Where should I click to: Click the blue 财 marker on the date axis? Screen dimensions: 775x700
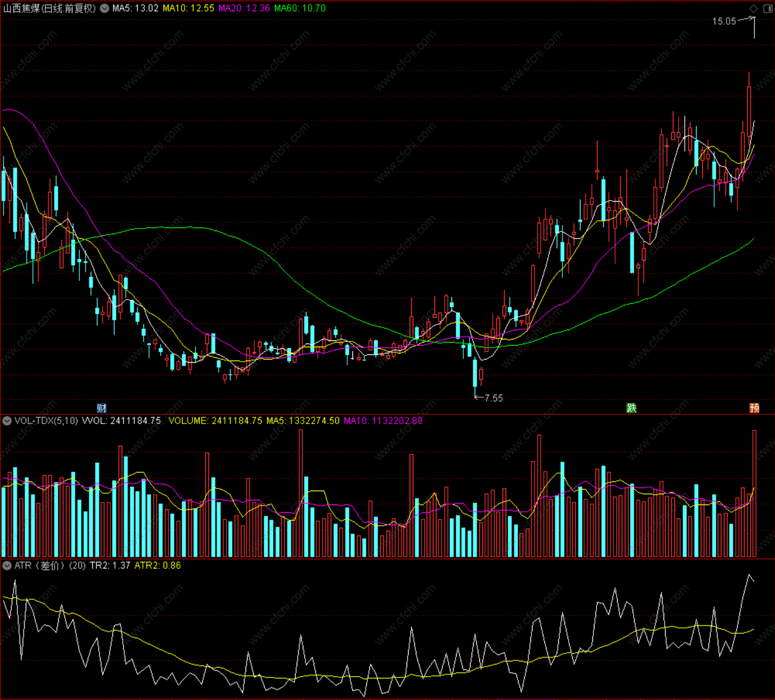(102, 408)
